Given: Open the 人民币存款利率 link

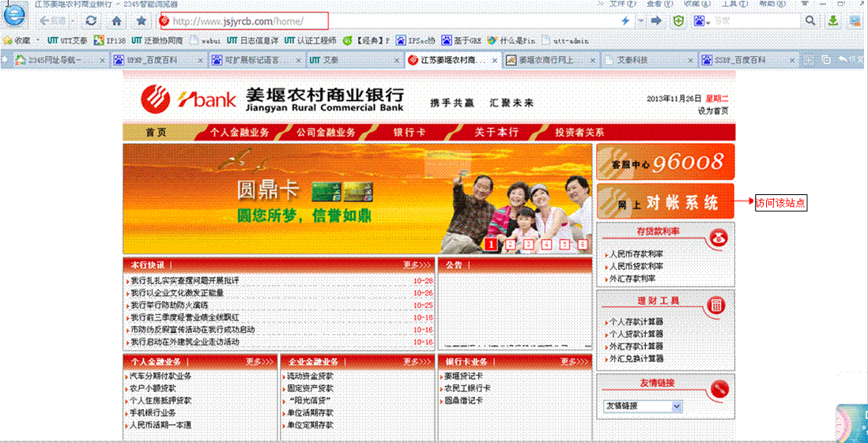Looking at the screenshot, I should coord(636,253).
